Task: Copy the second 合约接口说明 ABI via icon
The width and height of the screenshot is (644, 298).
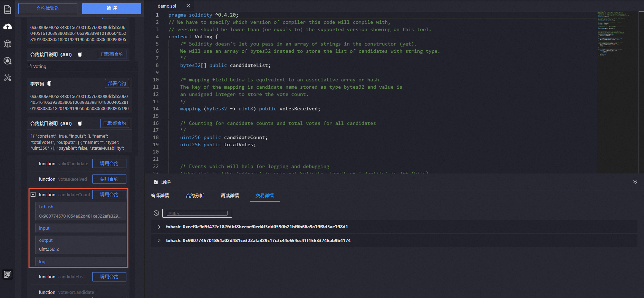Action: (x=80, y=123)
